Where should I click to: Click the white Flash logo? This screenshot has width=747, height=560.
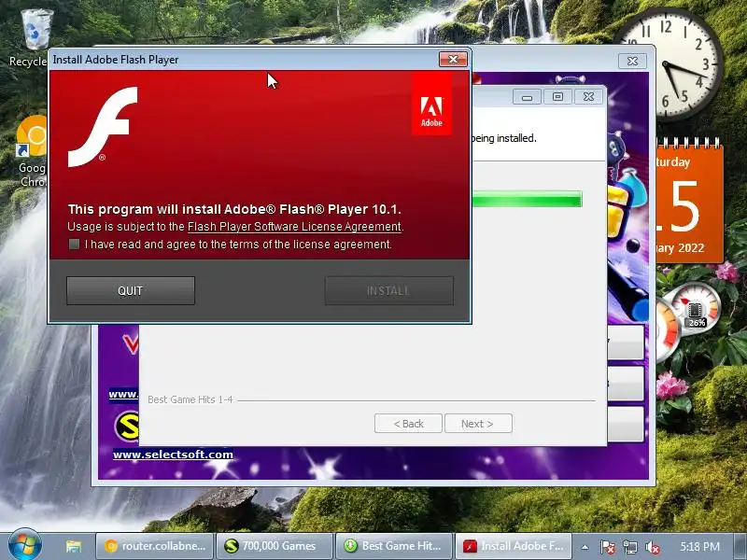(x=103, y=127)
